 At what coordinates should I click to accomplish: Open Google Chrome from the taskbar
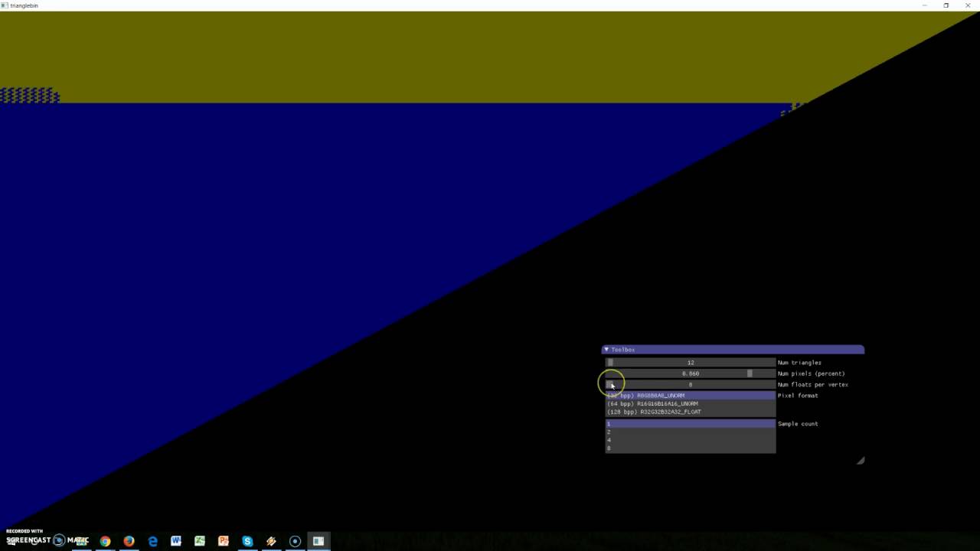click(x=105, y=541)
